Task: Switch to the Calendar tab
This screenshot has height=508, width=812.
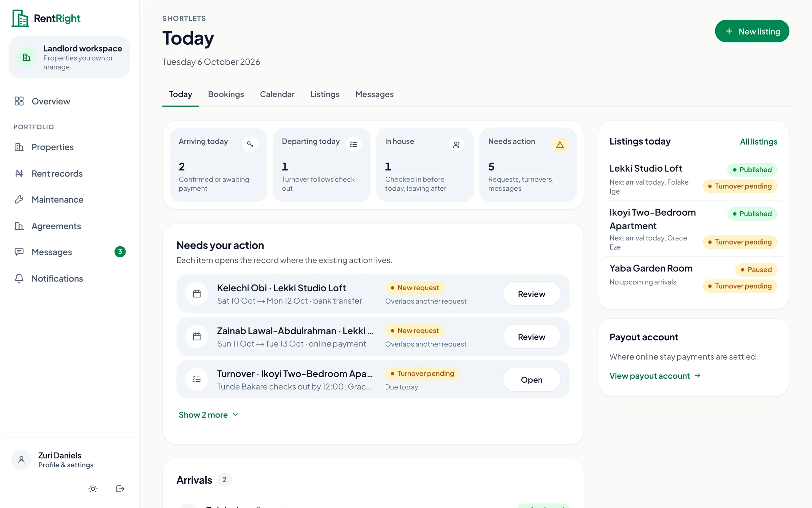Action: click(277, 94)
